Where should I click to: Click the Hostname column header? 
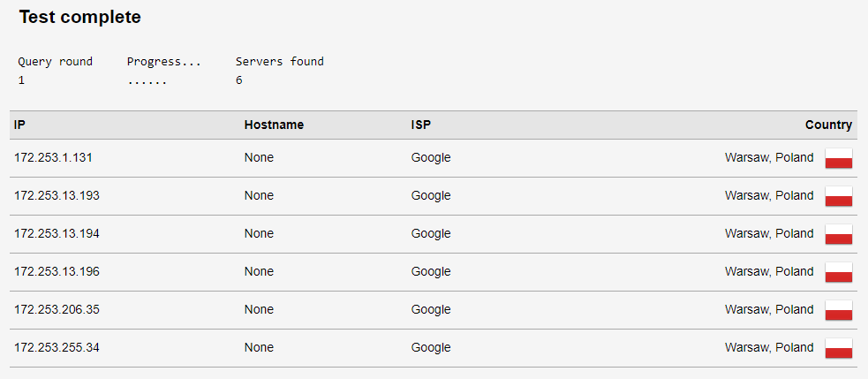pos(274,125)
